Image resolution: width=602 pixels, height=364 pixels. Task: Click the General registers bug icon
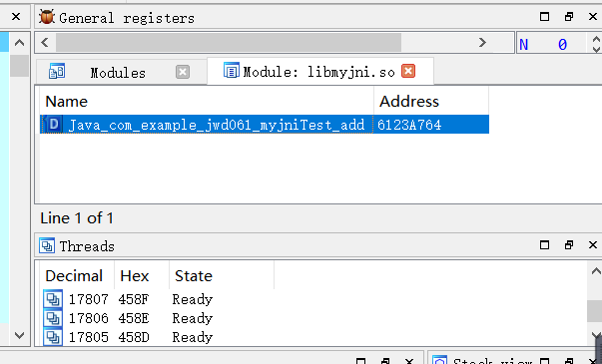click(47, 17)
